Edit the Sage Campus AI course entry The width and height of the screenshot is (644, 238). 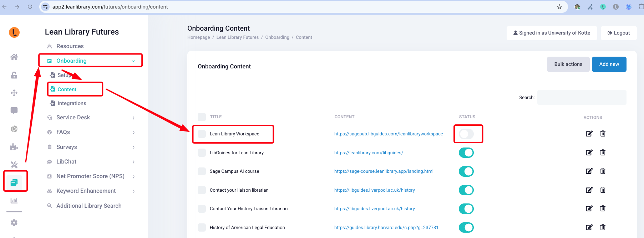[589, 171]
